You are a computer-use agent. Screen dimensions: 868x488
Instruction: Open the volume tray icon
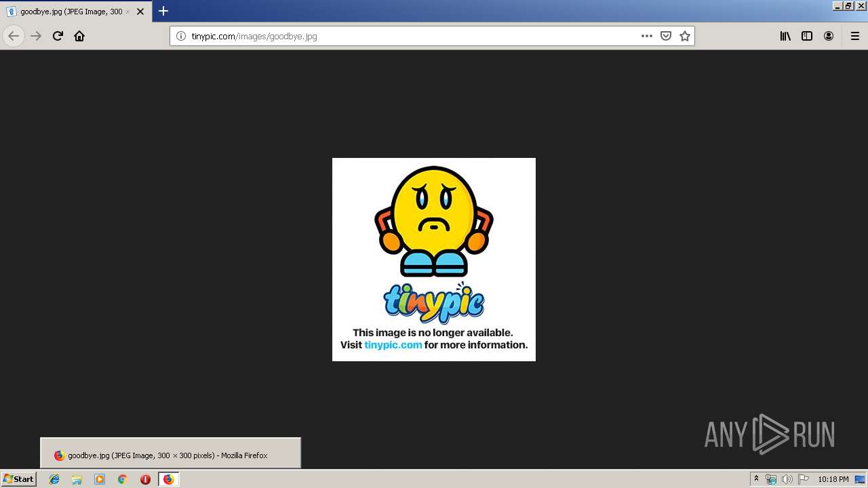787,479
